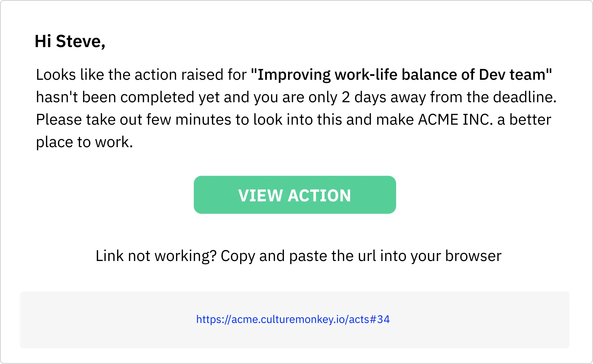Click the "Hi Steve," greeting heading

pos(70,41)
